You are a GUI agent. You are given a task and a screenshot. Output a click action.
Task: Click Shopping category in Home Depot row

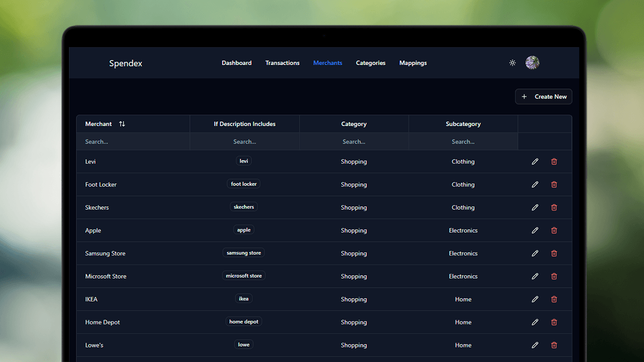tap(354, 322)
